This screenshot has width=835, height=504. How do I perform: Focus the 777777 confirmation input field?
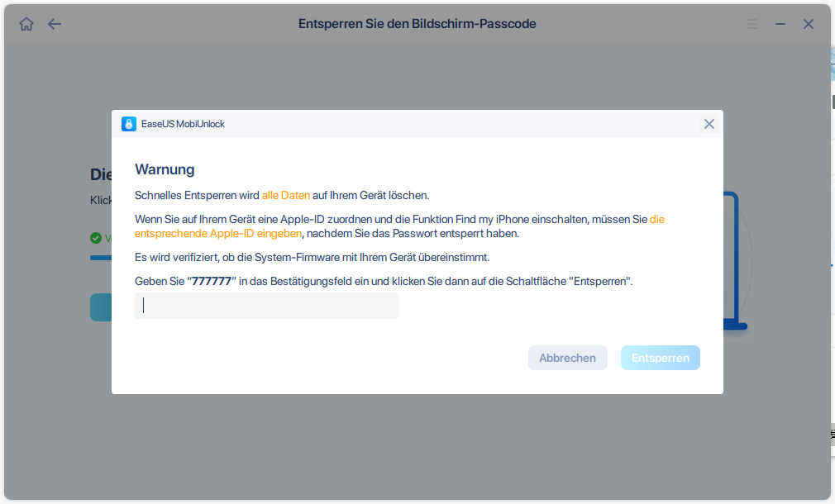point(267,306)
